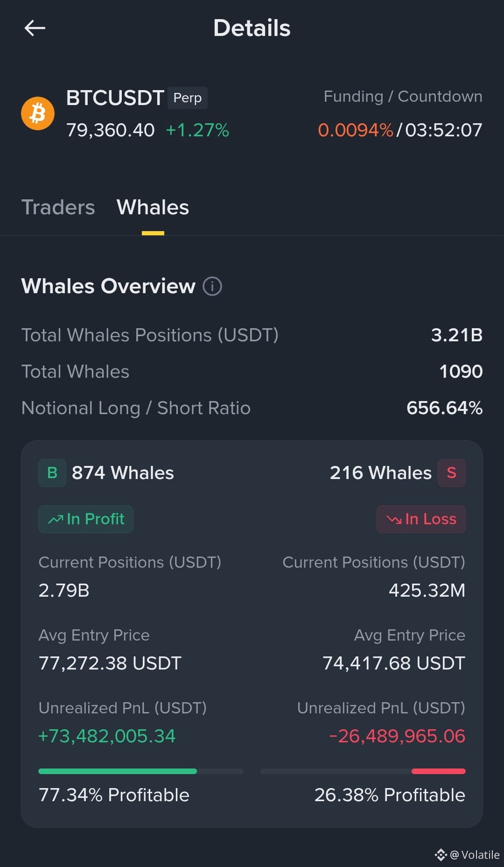This screenshot has width=504, height=867.
Task: Open the BTCUSDT pair title
Action: coord(115,98)
